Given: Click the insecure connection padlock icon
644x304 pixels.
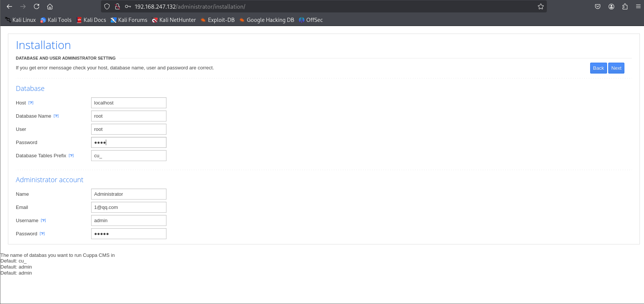Looking at the screenshot, I should (118, 6).
